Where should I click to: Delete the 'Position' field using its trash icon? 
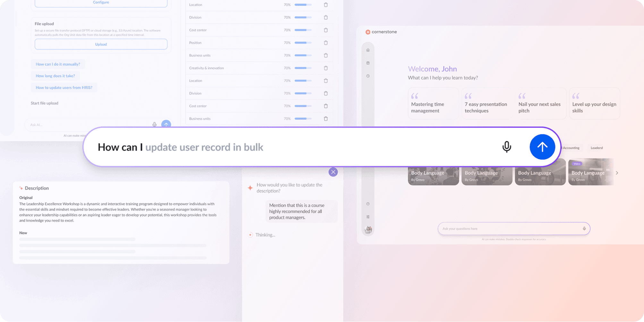[x=326, y=43]
